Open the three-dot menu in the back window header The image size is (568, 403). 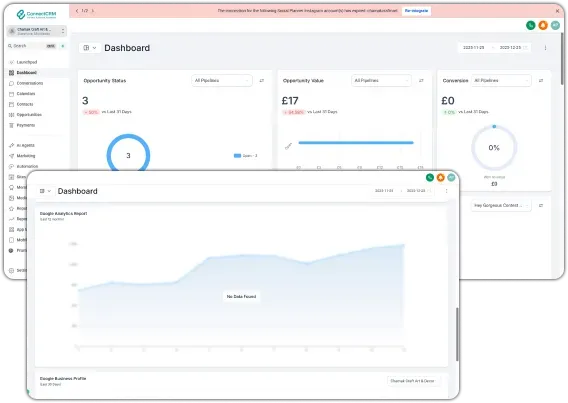click(545, 48)
